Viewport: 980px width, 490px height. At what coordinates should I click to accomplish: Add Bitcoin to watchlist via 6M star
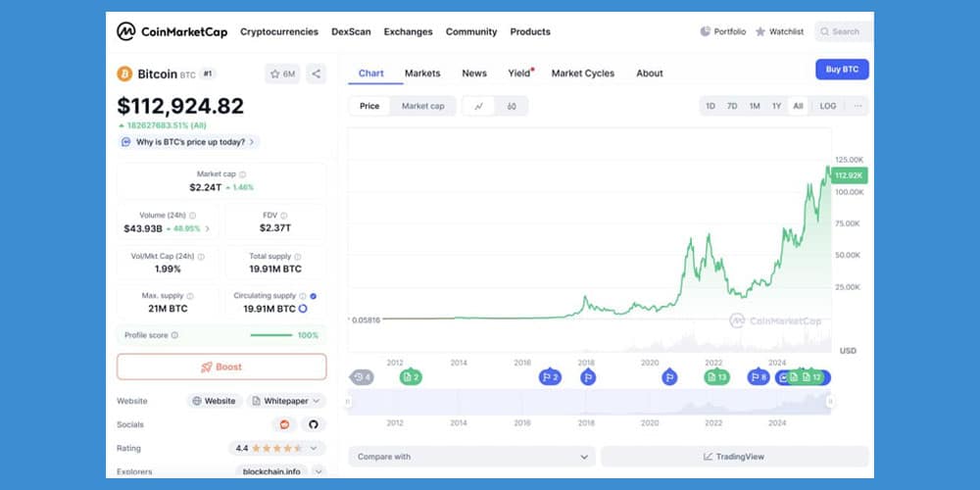click(x=282, y=73)
